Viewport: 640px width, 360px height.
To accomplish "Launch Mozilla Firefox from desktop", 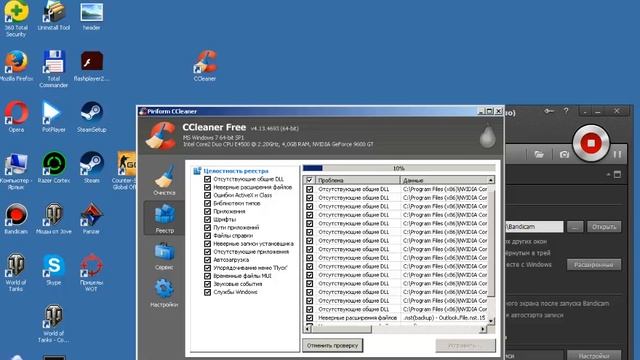I will pyautogui.click(x=16, y=66).
